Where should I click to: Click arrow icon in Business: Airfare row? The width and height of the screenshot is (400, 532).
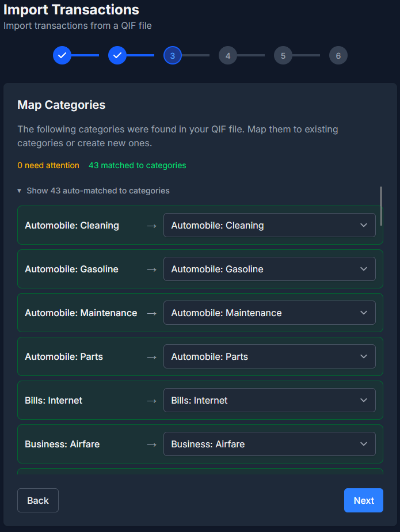pos(151,444)
